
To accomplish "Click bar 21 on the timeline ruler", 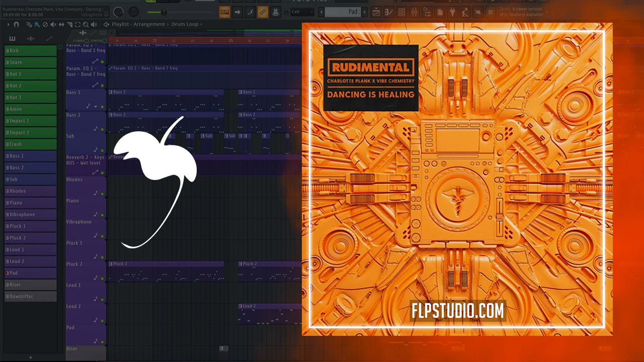I will (x=155, y=40).
